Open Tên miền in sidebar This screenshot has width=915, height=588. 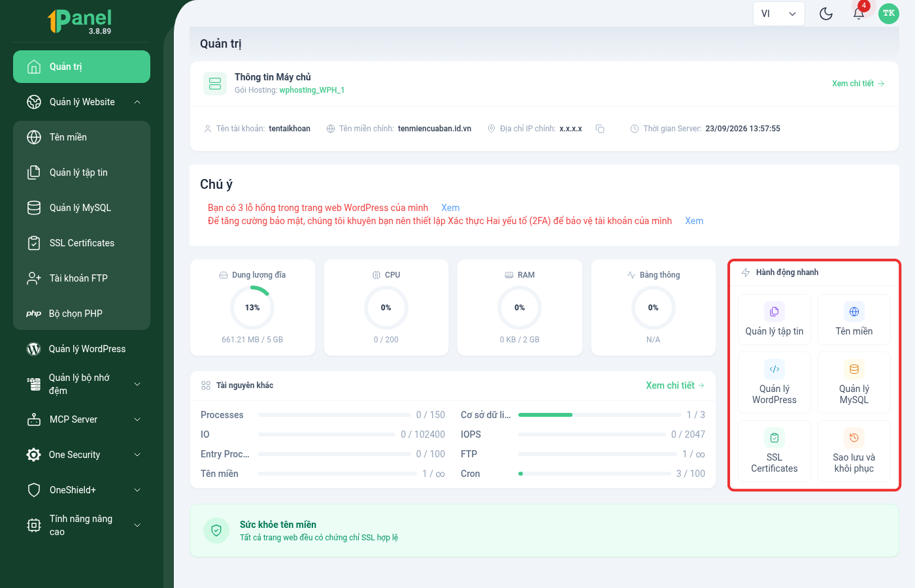coord(82,137)
